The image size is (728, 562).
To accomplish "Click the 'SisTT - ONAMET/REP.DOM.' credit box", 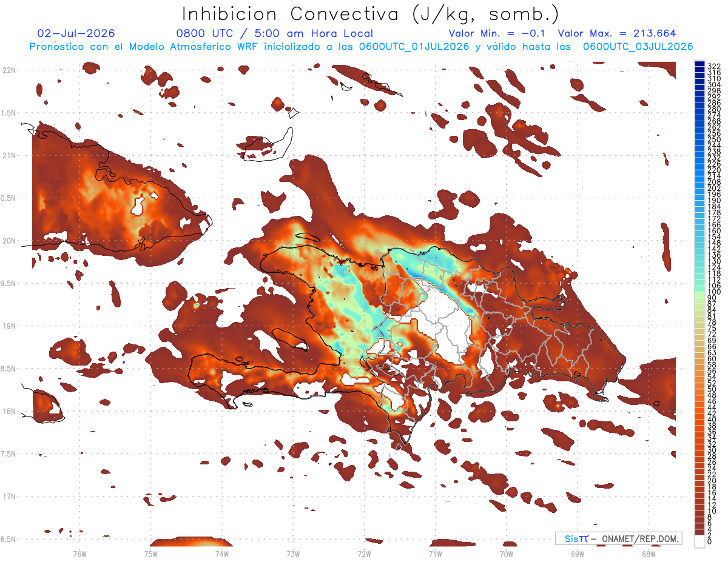I will pos(619,538).
